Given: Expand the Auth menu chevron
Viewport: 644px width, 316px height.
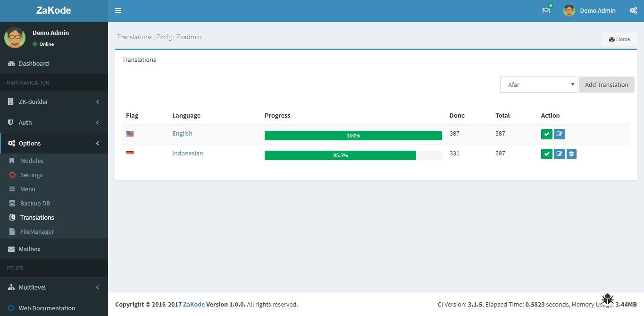Looking at the screenshot, I should pos(97,122).
